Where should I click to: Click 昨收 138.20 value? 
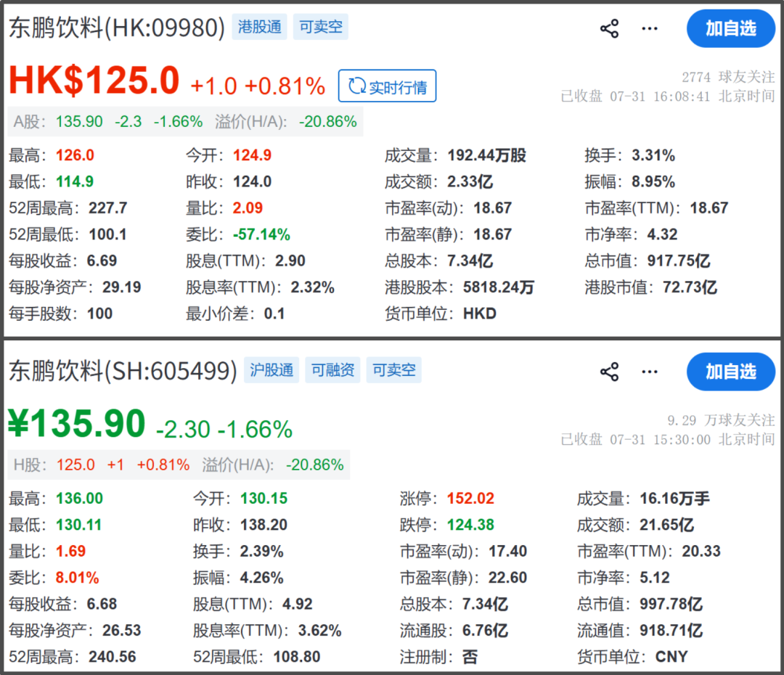pos(264,525)
